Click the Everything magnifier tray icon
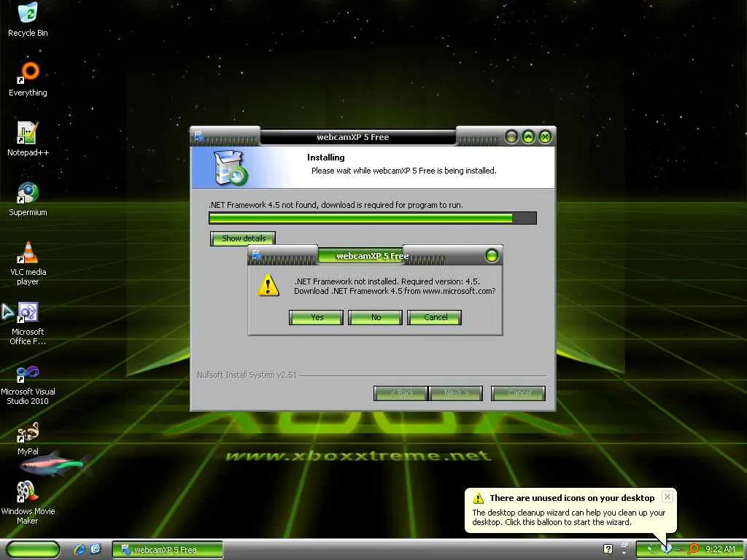Screen dimensions: 747x560 pos(694,549)
